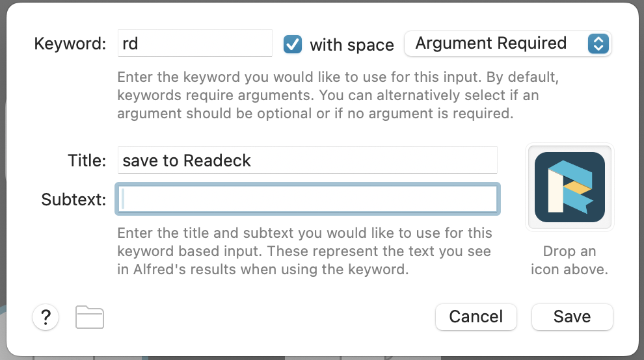Screen dimensions: 644x360
Task: Click the "Title:" label
Action: coord(87,161)
